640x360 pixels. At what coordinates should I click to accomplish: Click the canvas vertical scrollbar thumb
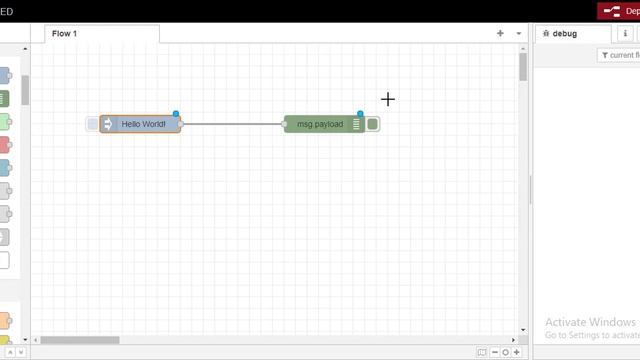[x=523, y=67]
